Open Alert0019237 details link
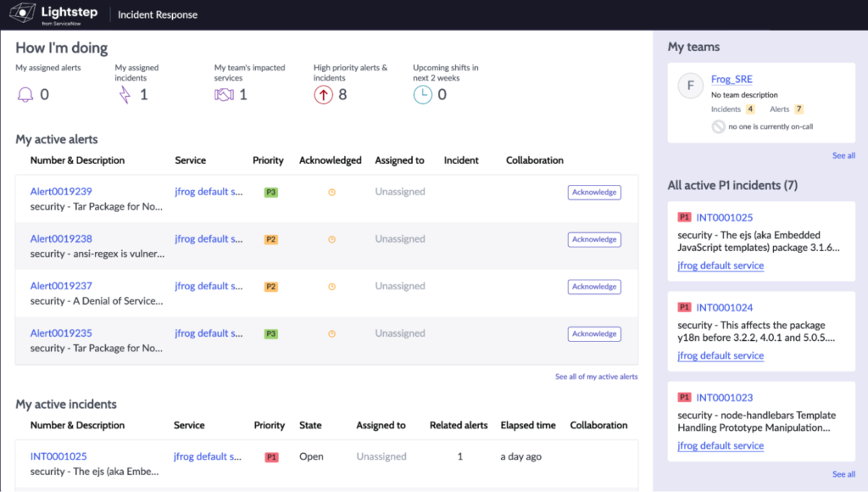Screen dimensions: 868x492 (61, 286)
